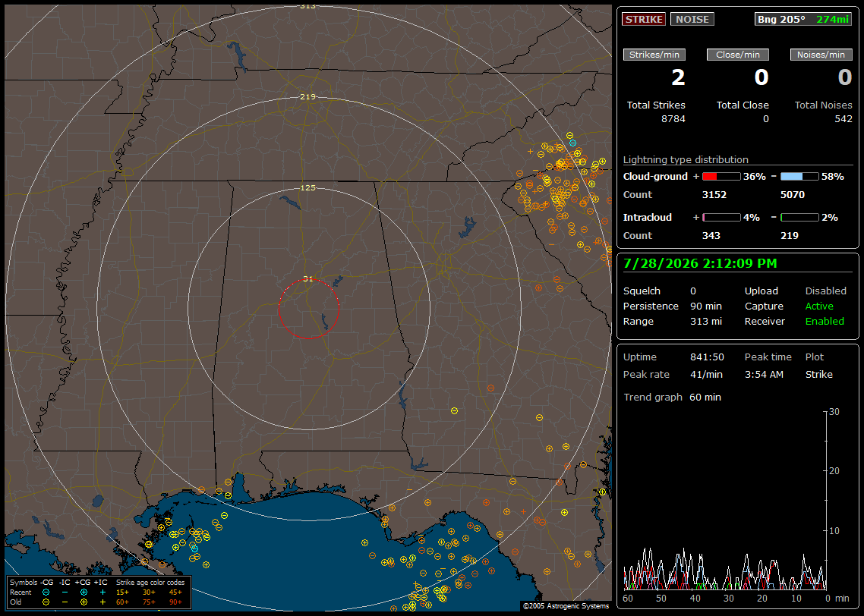
Task: Click the Lightning type distribution heading
Action: coord(686,159)
